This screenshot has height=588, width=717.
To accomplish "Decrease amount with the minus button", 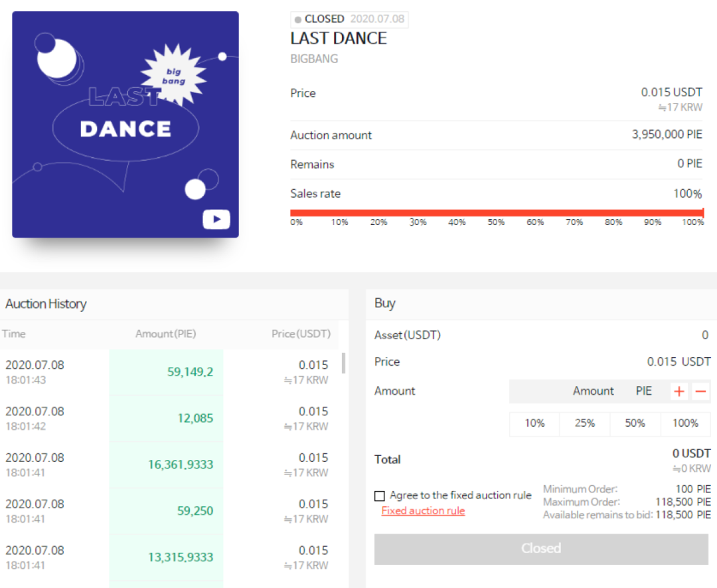I will (700, 392).
